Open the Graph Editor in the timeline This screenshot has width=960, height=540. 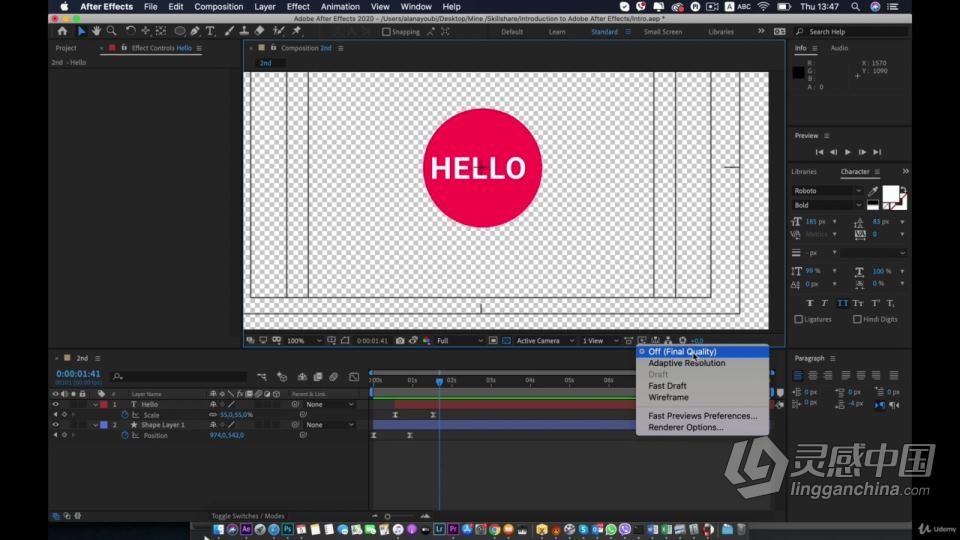point(354,377)
